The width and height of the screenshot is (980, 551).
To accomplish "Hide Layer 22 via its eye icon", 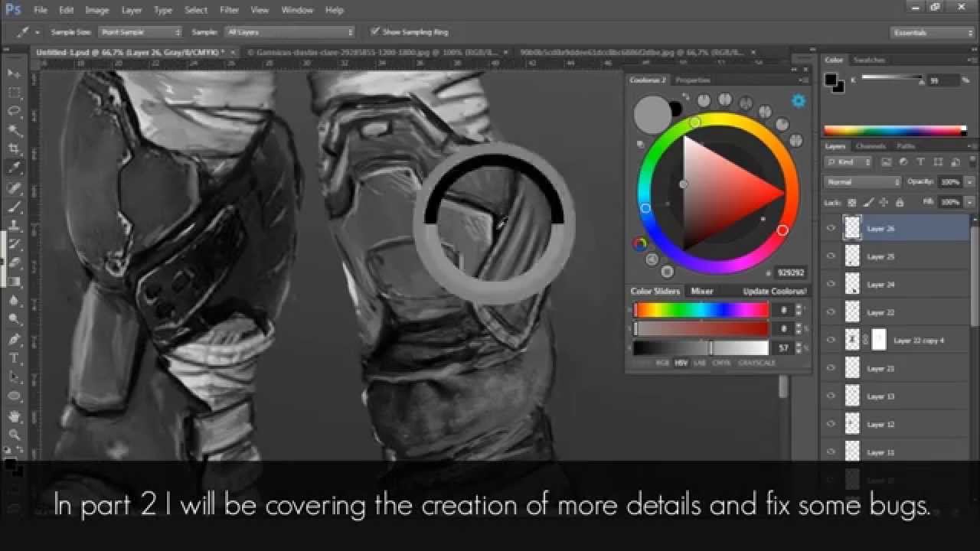I will pos(831,312).
